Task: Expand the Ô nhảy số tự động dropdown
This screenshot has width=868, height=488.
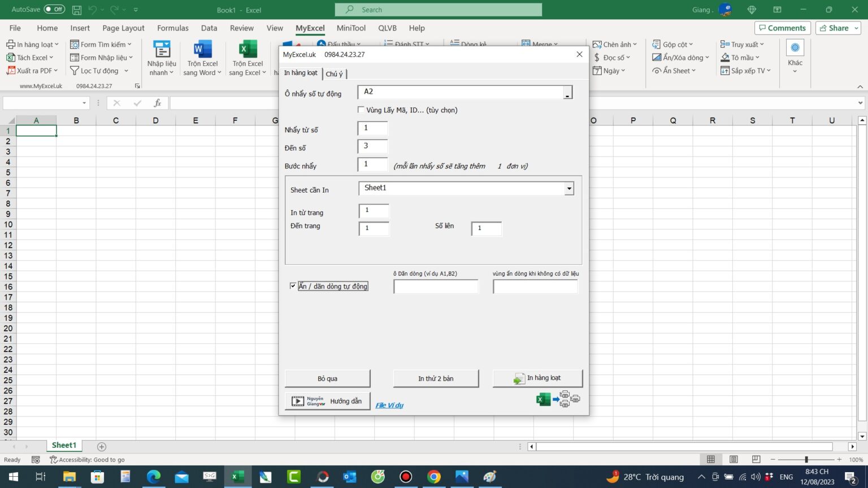Action: click(567, 92)
